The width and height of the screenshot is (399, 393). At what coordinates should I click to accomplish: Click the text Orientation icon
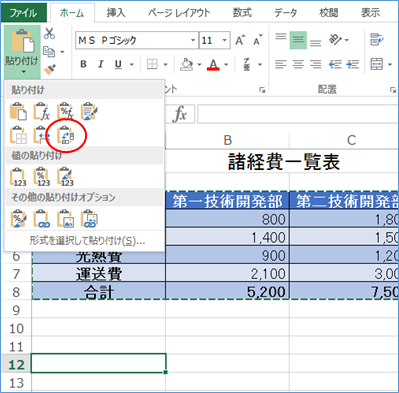coord(335,40)
